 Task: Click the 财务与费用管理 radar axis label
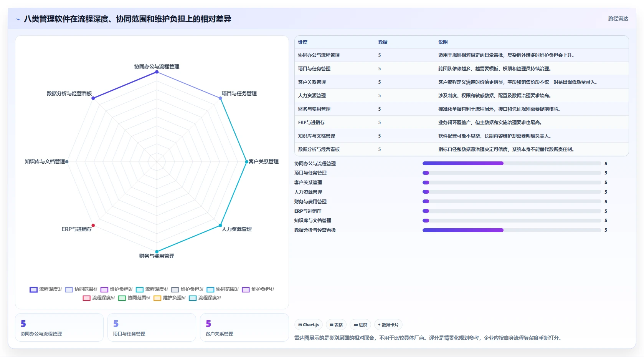pos(157,256)
